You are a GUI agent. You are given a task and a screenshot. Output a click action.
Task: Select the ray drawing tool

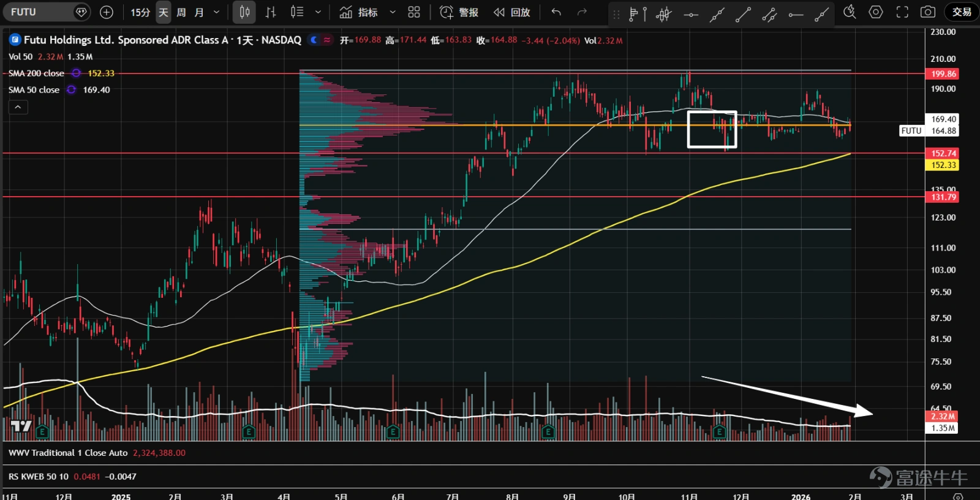(822, 14)
